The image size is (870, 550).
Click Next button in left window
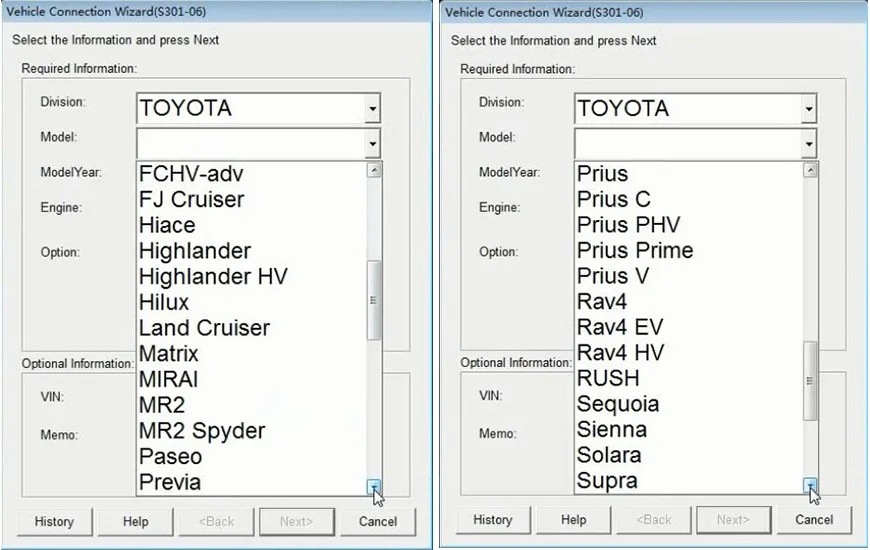coord(297,522)
